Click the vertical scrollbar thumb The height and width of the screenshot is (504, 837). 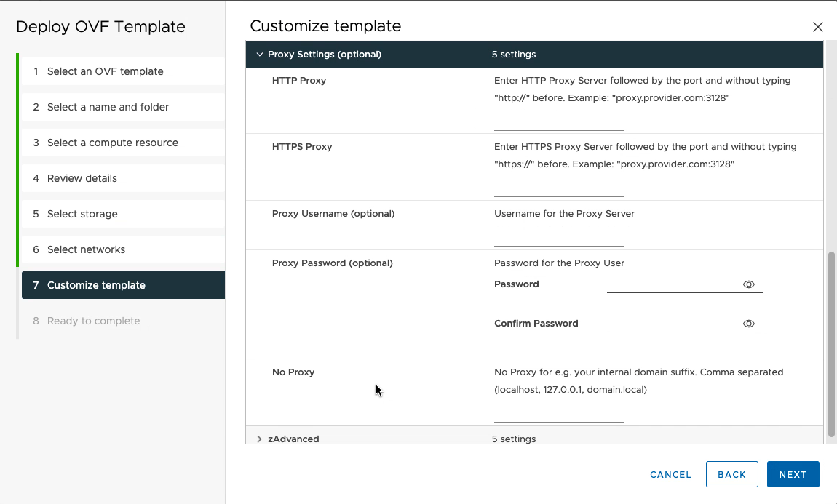831,344
